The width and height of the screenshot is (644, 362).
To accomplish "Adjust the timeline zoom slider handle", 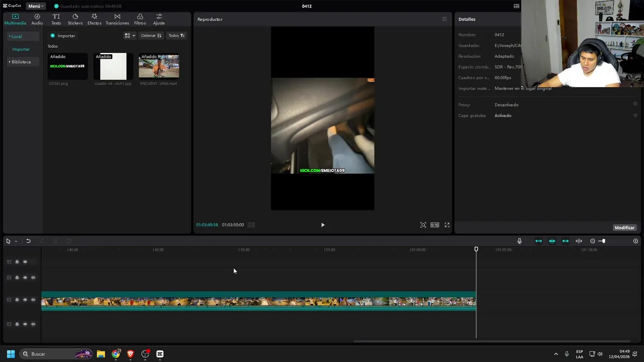I will 603,241.
